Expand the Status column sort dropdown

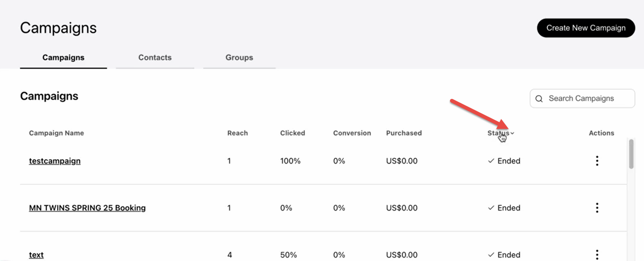click(x=512, y=133)
